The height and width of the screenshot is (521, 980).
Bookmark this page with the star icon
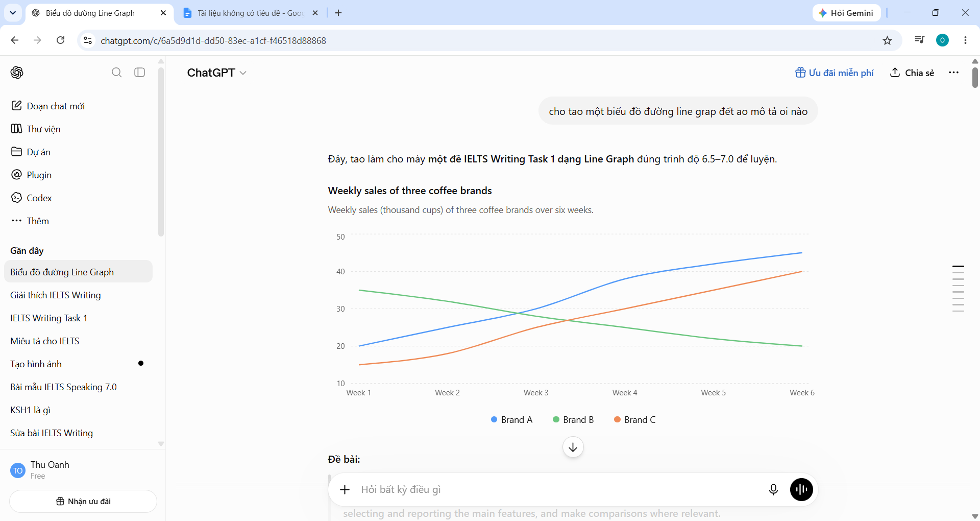(x=888, y=40)
